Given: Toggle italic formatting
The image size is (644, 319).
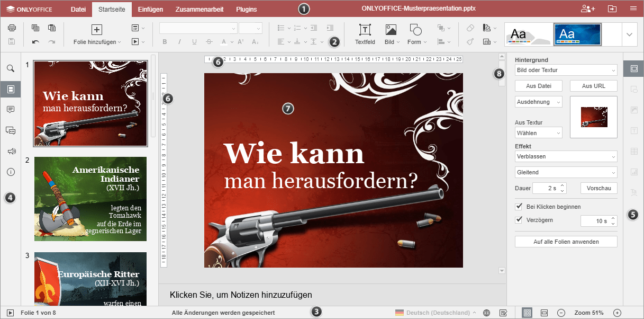Looking at the screenshot, I should pyautogui.click(x=180, y=41).
